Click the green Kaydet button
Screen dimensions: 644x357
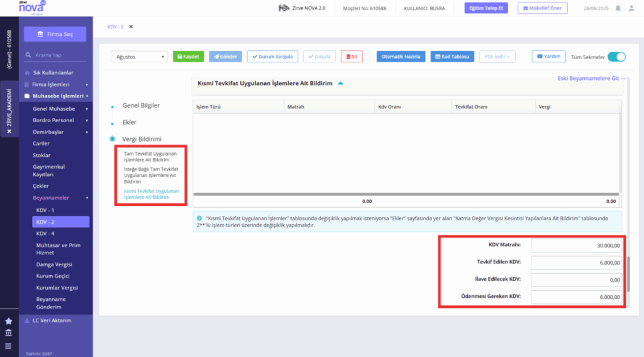189,57
